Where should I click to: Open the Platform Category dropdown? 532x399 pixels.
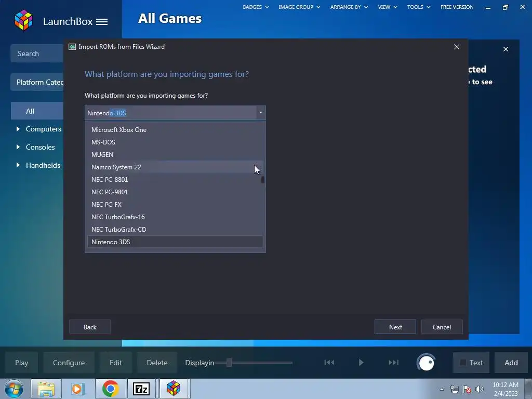[x=37, y=82]
